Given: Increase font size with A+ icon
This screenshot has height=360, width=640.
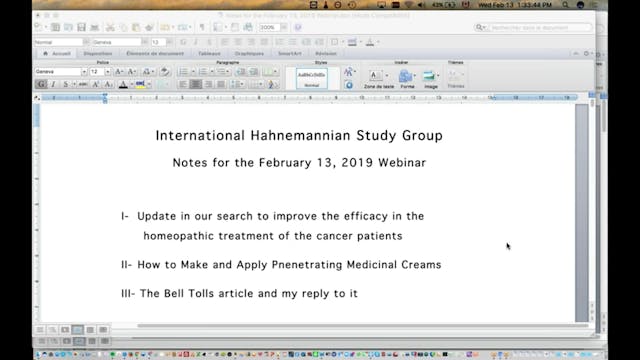Looking at the screenshot, I should (x=119, y=72).
